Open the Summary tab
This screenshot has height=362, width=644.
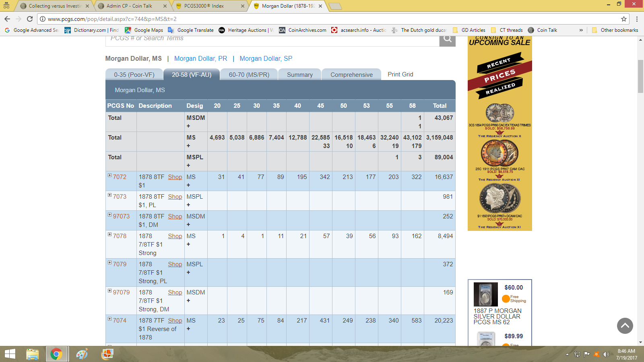[300, 74]
